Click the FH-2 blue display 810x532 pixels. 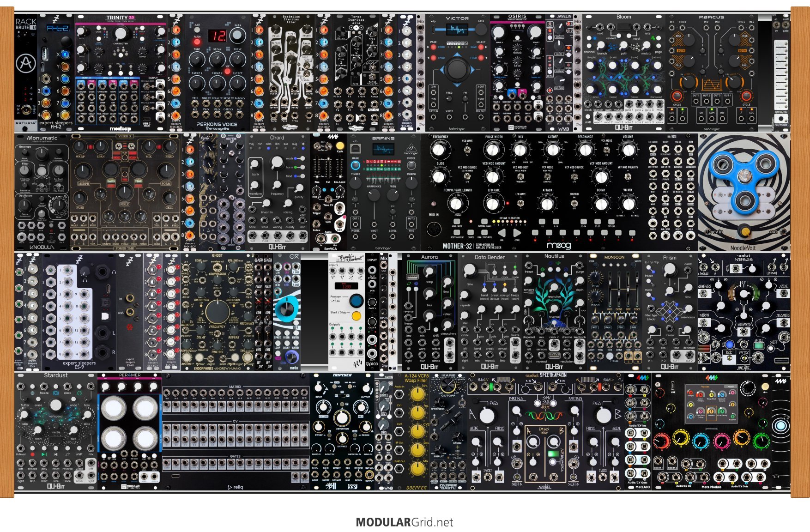pyautogui.click(x=58, y=29)
